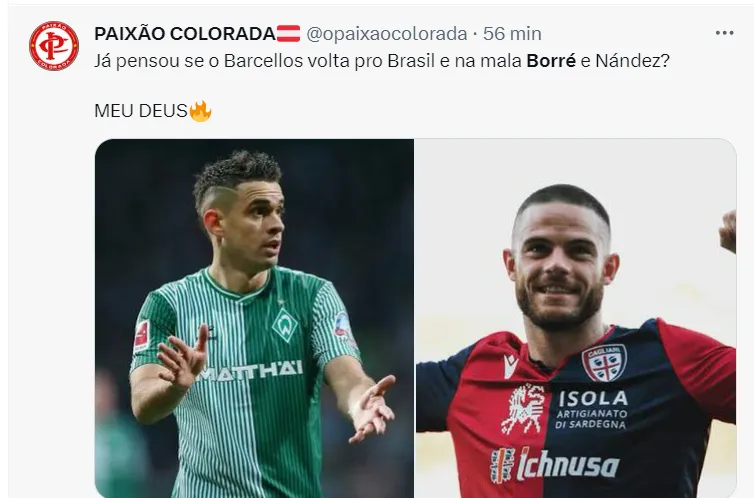Click the tweet sentence about Barcellos
Viewport: 754px width, 498px height.
coord(382,61)
